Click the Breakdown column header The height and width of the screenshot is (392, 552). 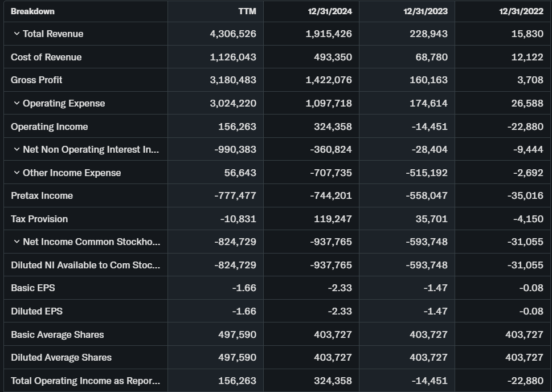pyautogui.click(x=32, y=11)
